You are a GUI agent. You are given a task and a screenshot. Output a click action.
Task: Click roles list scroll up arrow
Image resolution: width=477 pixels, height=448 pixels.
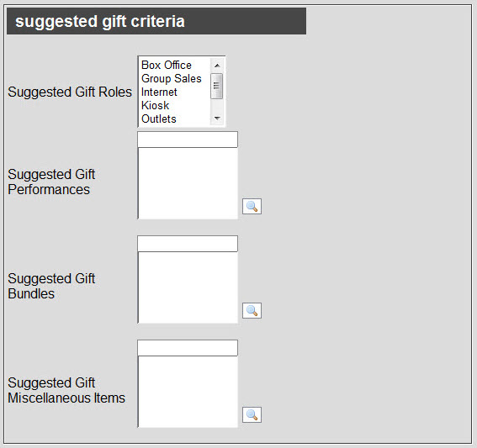point(217,66)
